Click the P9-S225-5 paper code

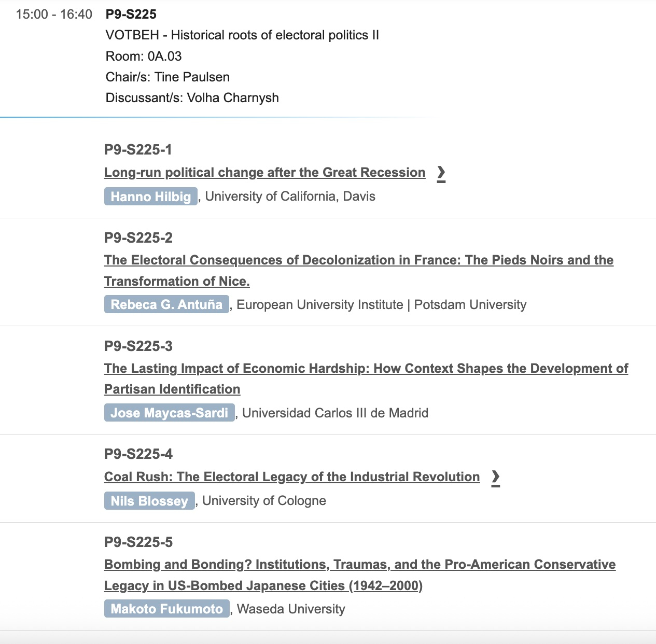tap(138, 542)
